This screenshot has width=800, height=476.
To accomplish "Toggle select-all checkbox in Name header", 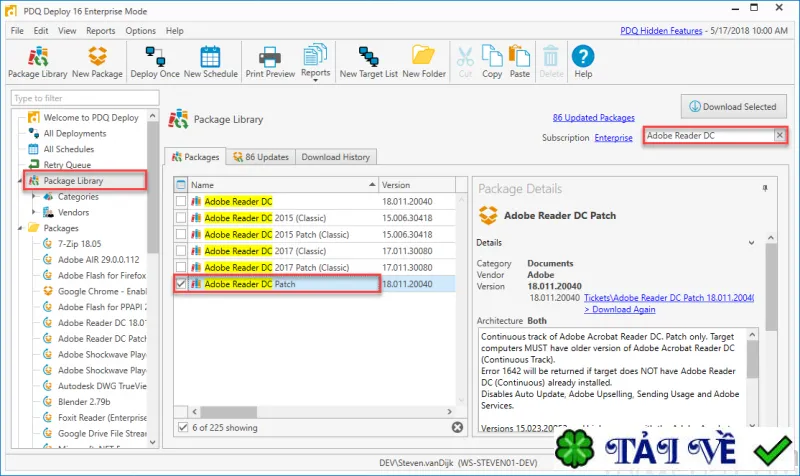I will click(181, 185).
